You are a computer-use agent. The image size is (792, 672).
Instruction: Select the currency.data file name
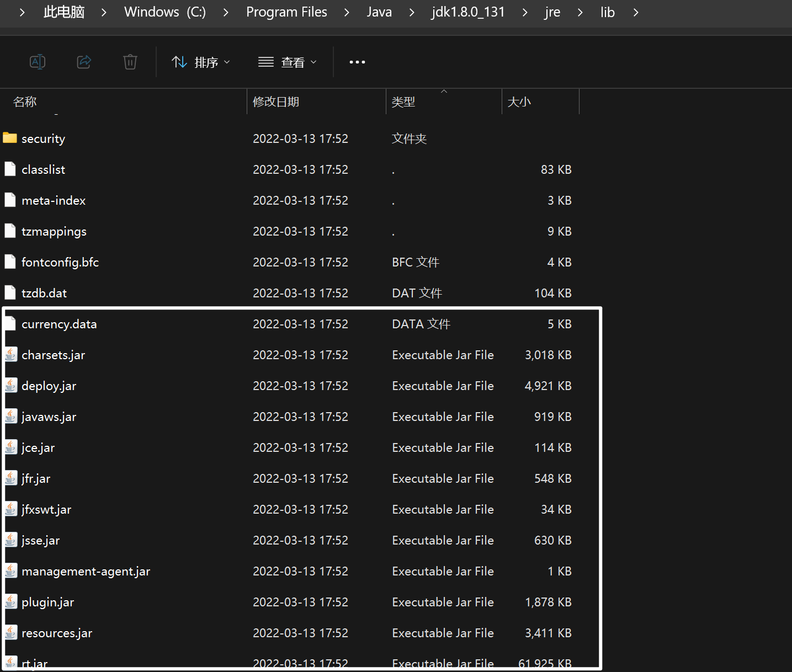click(59, 324)
